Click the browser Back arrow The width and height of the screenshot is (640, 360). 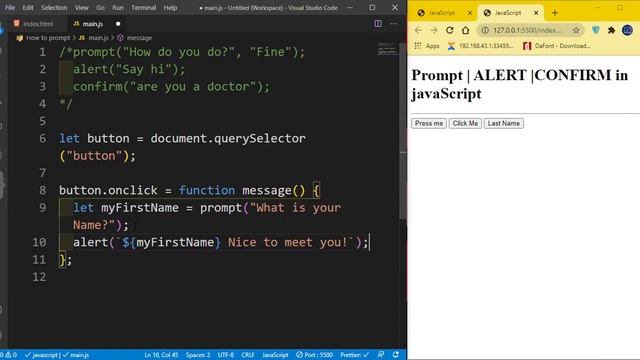(418, 30)
